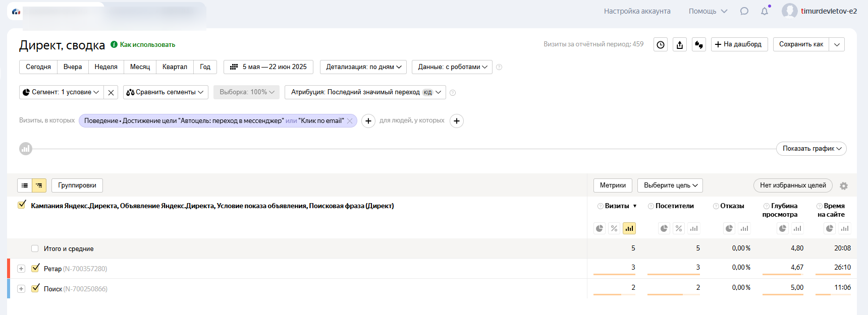Open table settings gear icon
Screen dimensions: 868x315
click(x=844, y=186)
